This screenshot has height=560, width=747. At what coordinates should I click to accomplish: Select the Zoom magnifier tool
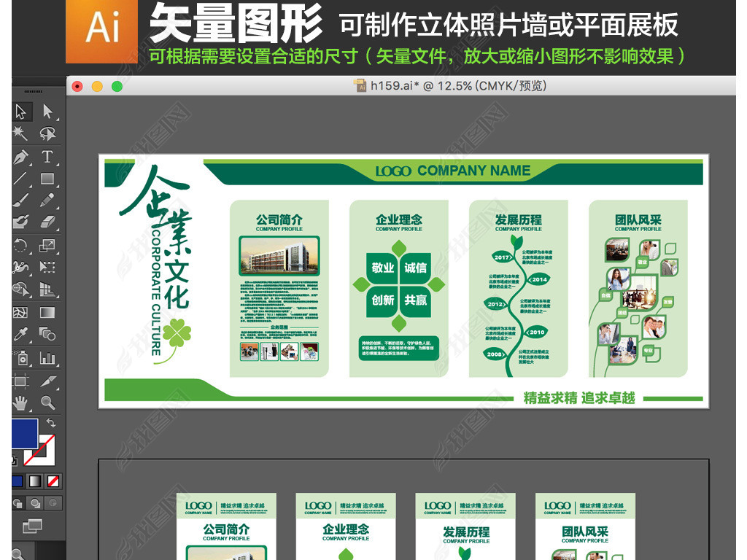(x=47, y=402)
